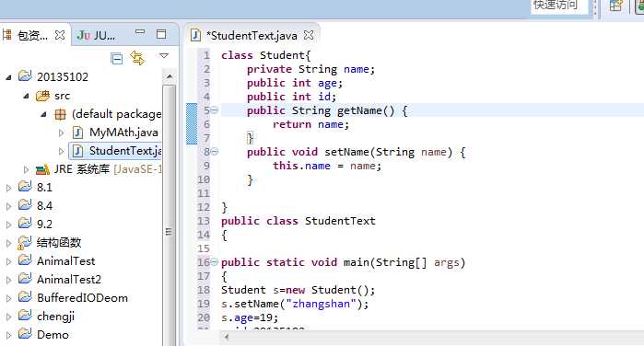The height and width of the screenshot is (346, 644).
Task: Expand the AnimalTest project node
Action: pos(8,261)
